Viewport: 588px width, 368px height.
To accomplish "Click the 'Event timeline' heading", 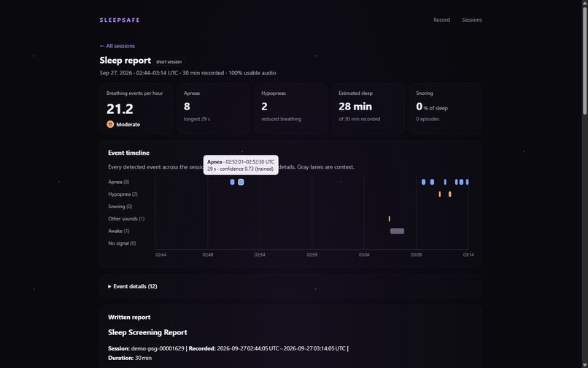I will [x=128, y=153].
